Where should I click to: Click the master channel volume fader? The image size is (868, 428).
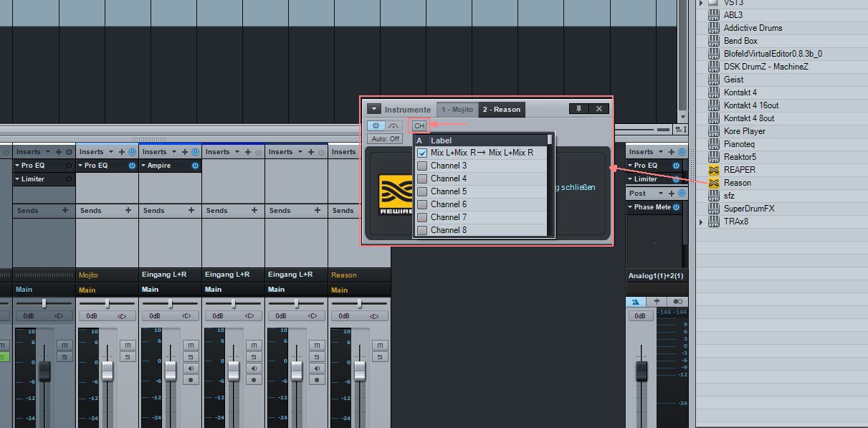(x=642, y=371)
